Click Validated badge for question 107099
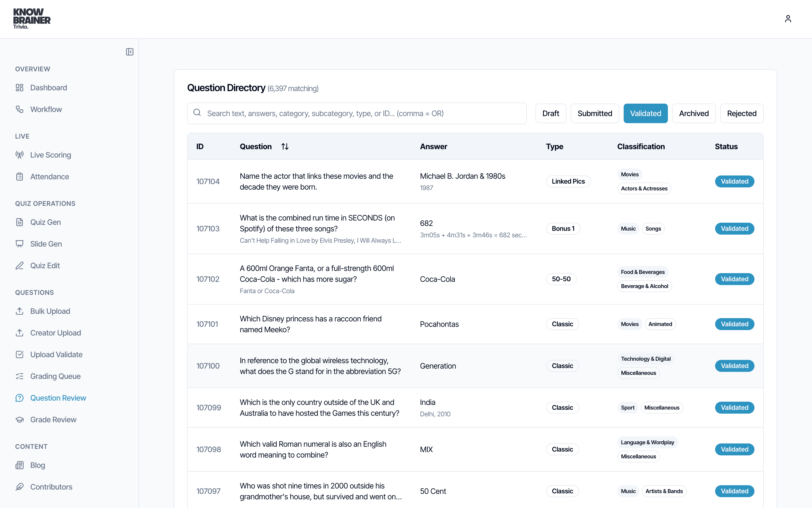 734,408
